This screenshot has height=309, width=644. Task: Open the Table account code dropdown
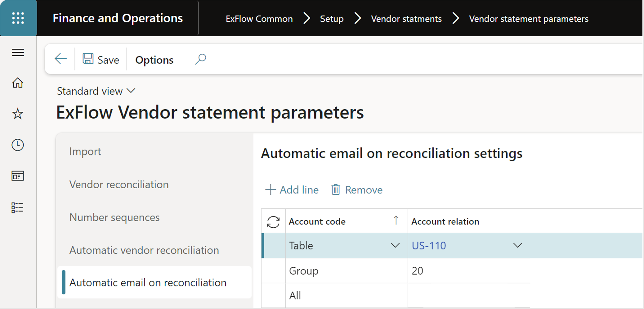coord(395,245)
